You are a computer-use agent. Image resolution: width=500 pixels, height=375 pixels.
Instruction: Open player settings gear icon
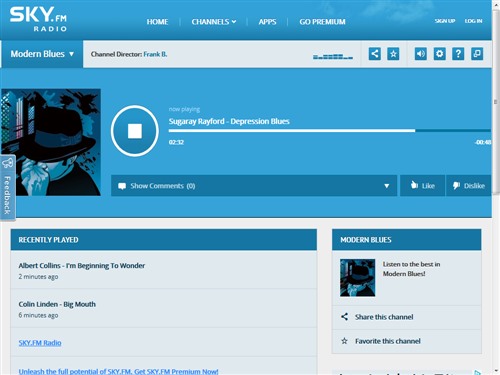(x=439, y=54)
